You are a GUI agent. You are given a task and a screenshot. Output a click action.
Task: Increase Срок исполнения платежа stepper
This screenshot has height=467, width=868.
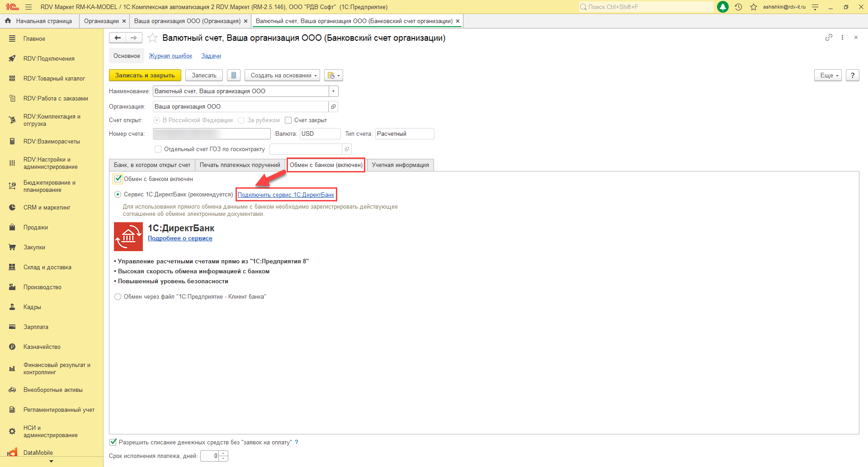click(x=224, y=453)
